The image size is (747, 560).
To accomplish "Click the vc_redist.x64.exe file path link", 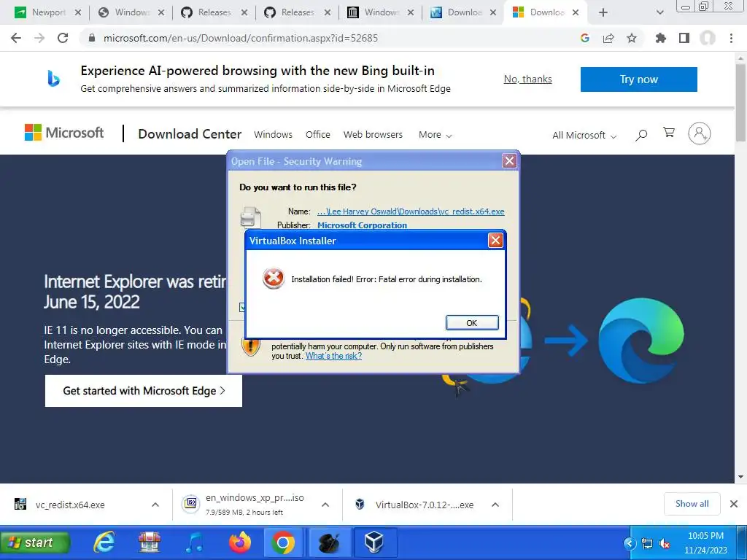I will pos(411,211).
